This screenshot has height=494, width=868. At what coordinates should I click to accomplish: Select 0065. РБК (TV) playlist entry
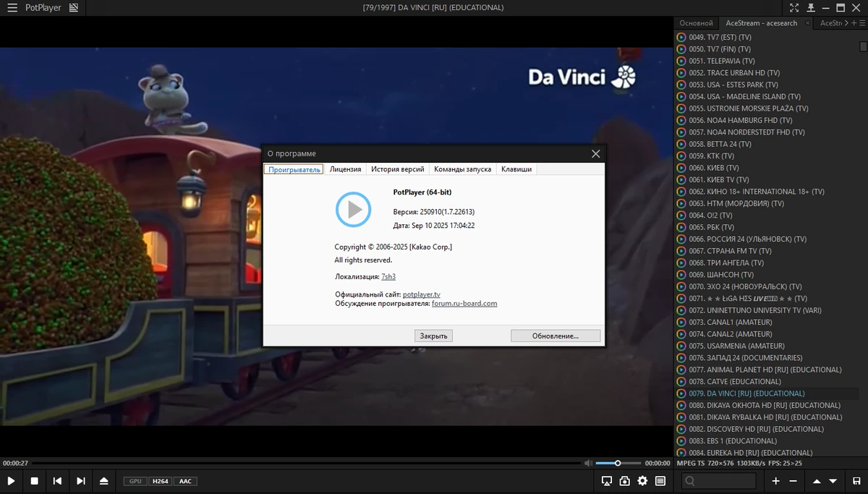coord(767,227)
